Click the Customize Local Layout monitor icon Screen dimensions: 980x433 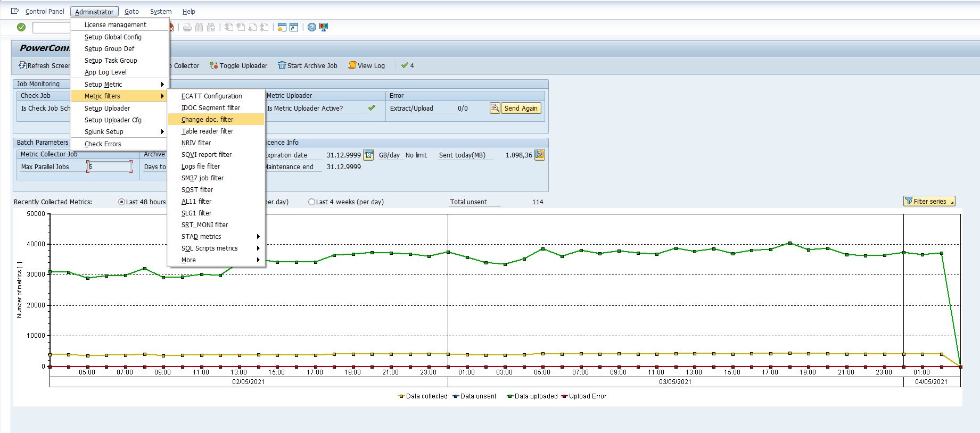324,27
